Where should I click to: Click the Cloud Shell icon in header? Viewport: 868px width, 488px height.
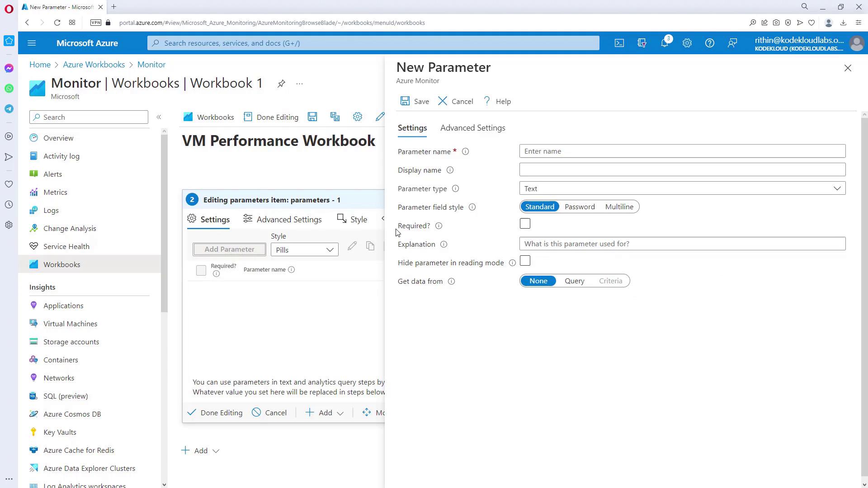pyautogui.click(x=619, y=43)
